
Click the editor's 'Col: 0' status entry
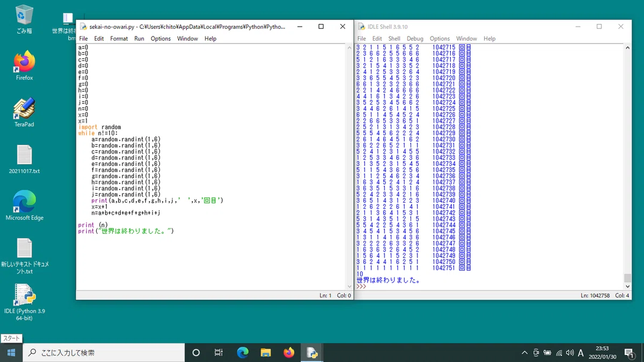tap(344, 295)
